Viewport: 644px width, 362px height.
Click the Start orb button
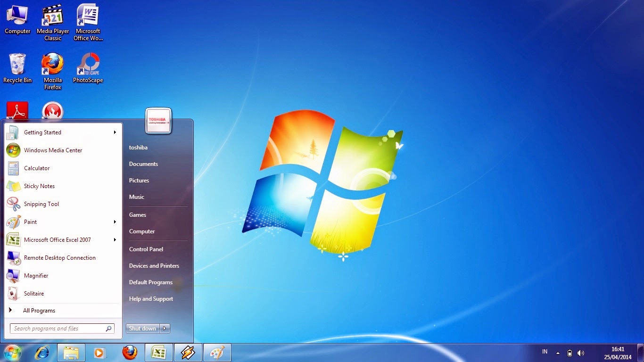click(x=12, y=353)
